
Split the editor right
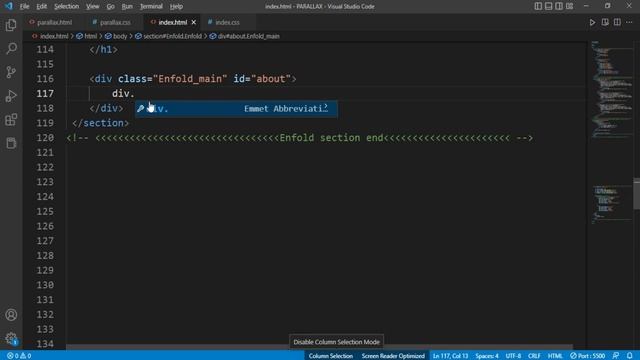pos(617,22)
